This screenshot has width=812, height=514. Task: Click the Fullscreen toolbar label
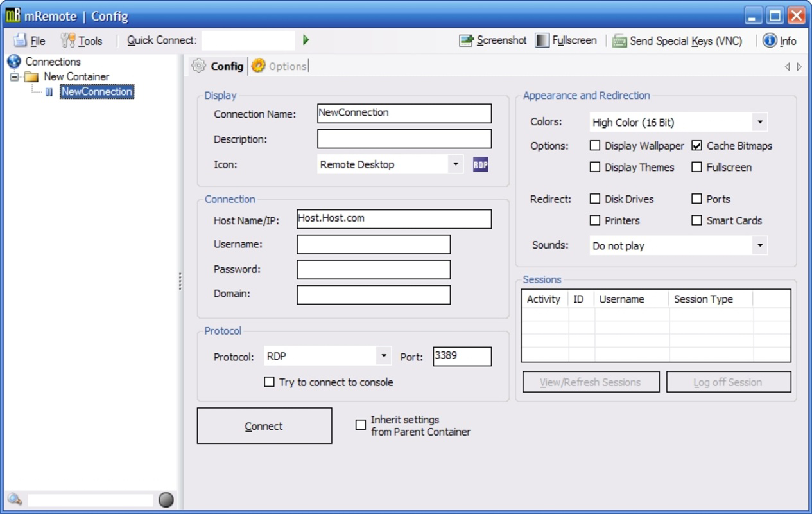574,40
